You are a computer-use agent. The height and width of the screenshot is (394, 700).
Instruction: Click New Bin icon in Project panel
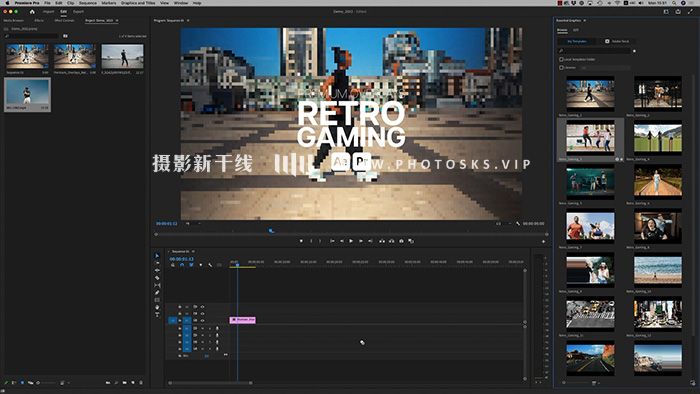125,382
